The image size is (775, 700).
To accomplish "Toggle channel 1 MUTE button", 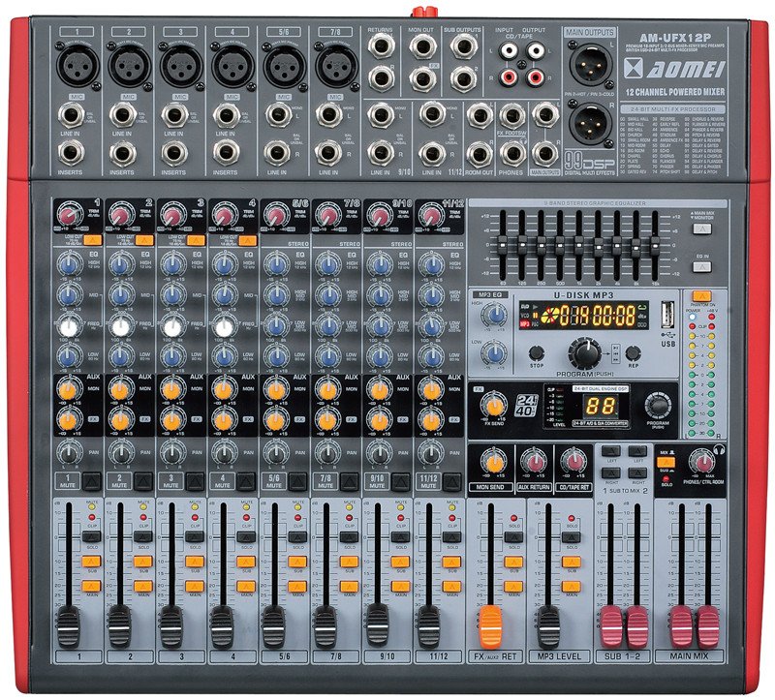I will [90, 478].
